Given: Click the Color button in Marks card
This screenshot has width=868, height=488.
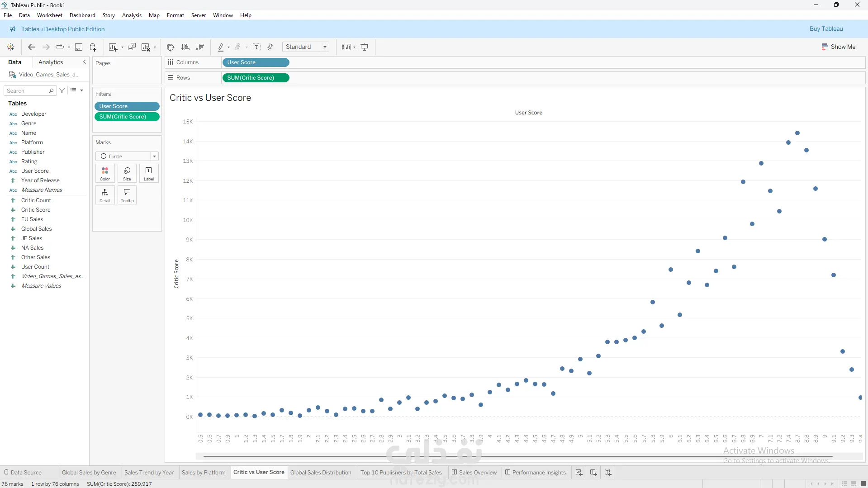Looking at the screenshot, I should pos(105,173).
